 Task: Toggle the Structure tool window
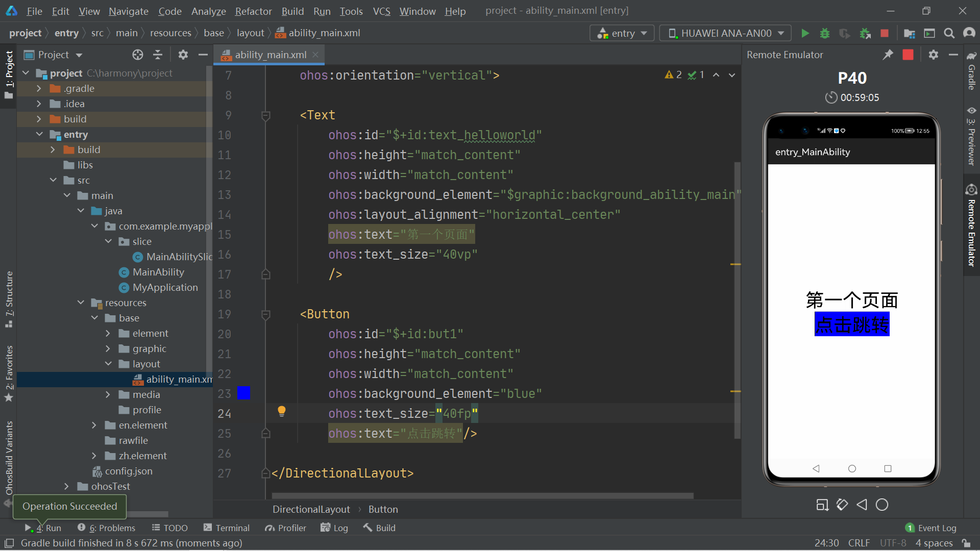(9, 298)
